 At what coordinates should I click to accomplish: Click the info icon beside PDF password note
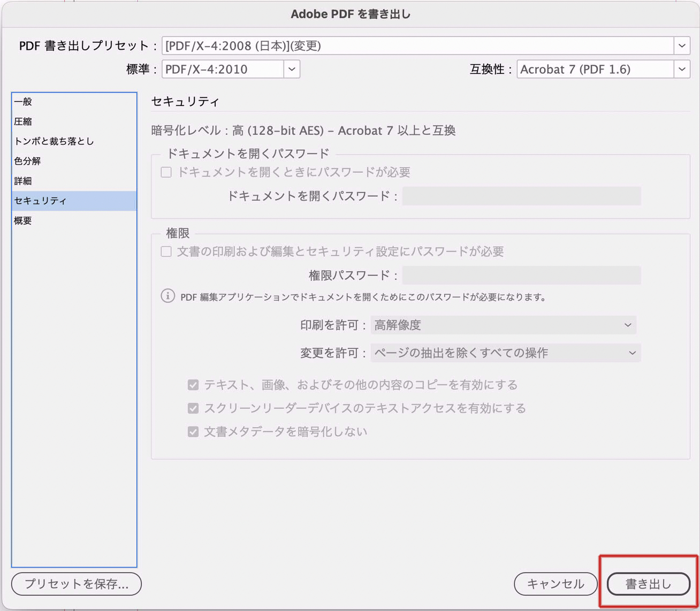coord(168,296)
